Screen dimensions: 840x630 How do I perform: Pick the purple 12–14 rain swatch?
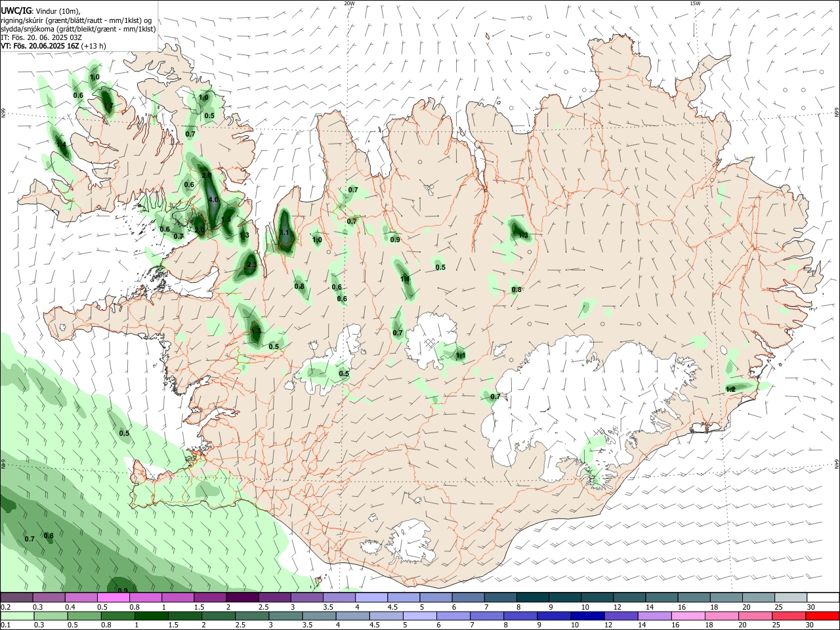(621, 616)
